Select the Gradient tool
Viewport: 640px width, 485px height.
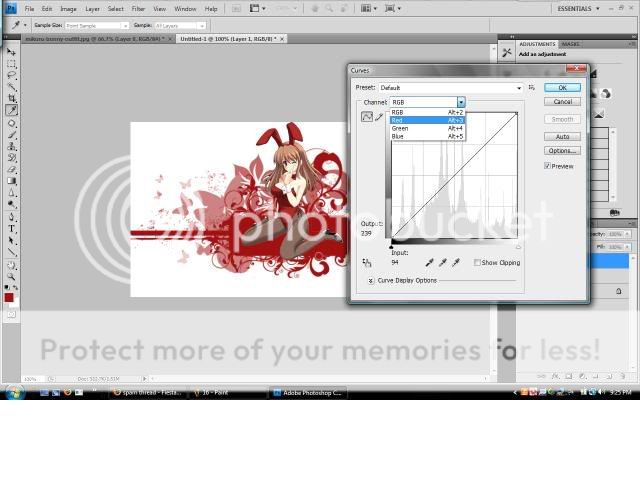11,181
